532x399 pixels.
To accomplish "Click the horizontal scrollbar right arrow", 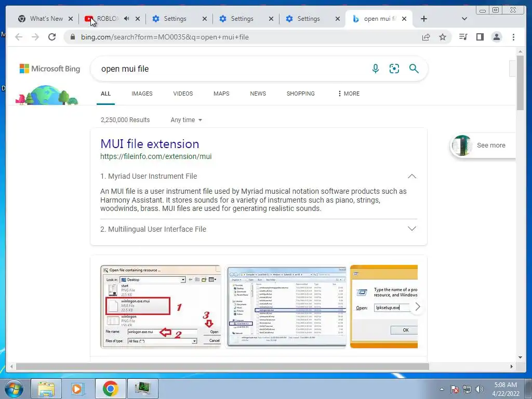I will point(512,366).
